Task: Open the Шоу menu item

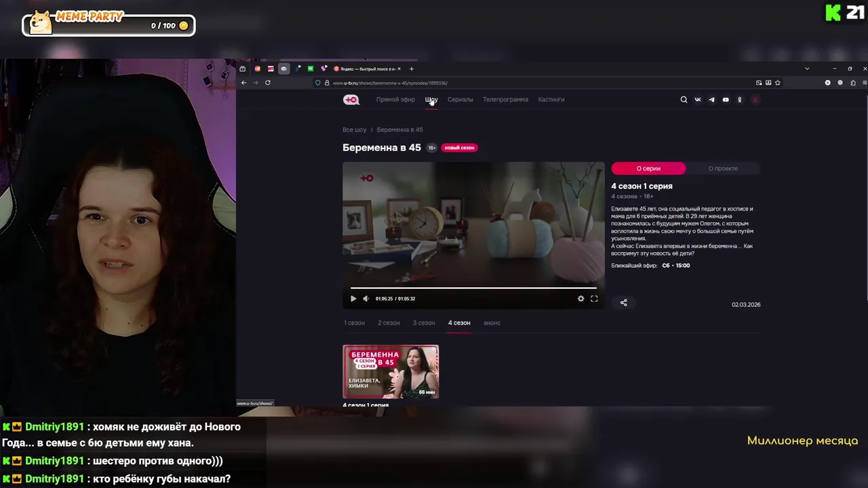Action: pos(431,100)
